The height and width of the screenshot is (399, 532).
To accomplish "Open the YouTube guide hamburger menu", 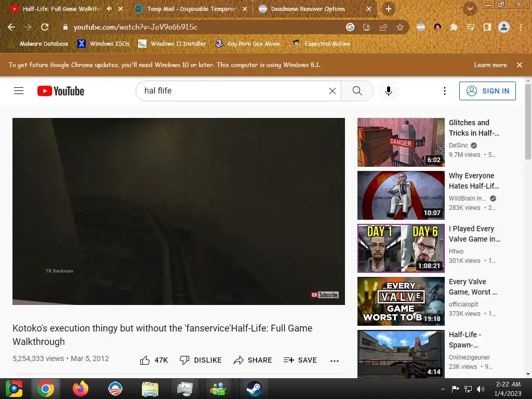I will tap(19, 91).
